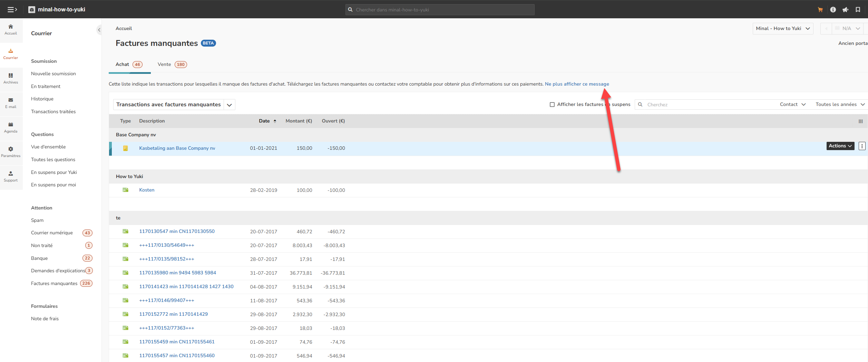The image size is (868, 362).
Task: Open Vue d'ensemble menu item
Action: tap(48, 147)
